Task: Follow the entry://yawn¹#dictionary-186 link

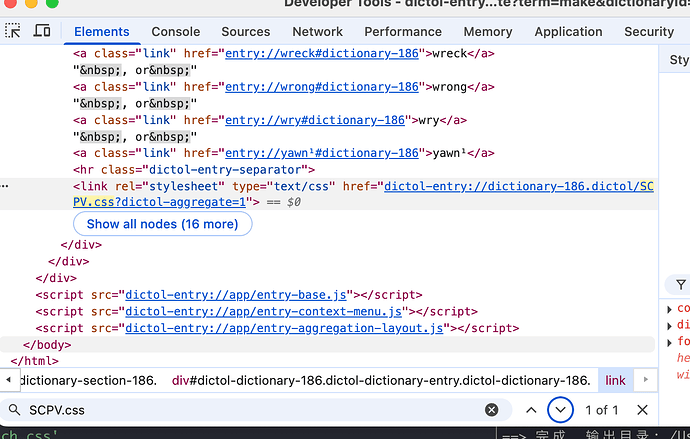Action: (x=322, y=153)
